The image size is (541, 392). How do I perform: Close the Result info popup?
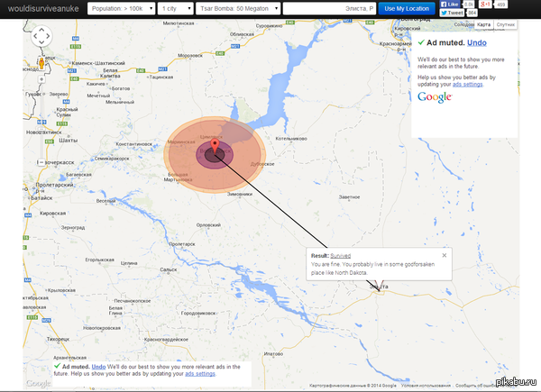coord(444,255)
